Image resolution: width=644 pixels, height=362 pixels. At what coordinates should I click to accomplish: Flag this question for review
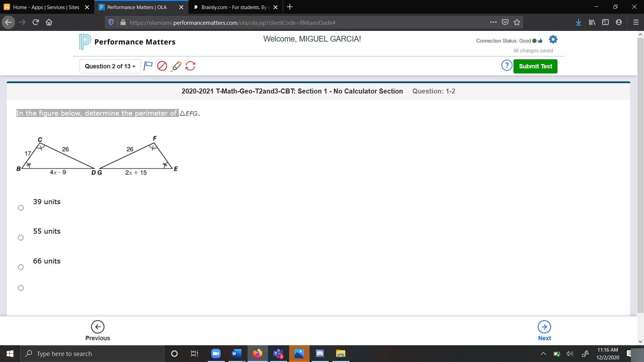pyautogui.click(x=148, y=66)
